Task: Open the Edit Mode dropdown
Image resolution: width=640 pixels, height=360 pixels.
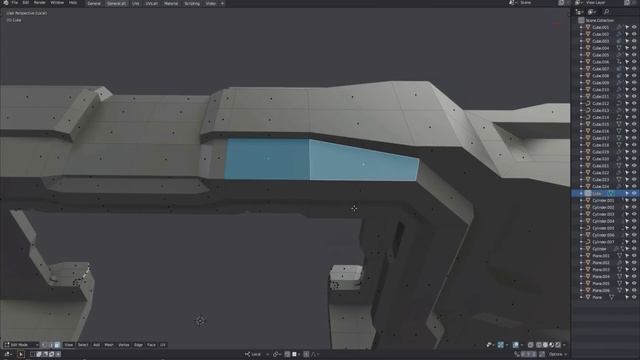Action: click(21, 345)
